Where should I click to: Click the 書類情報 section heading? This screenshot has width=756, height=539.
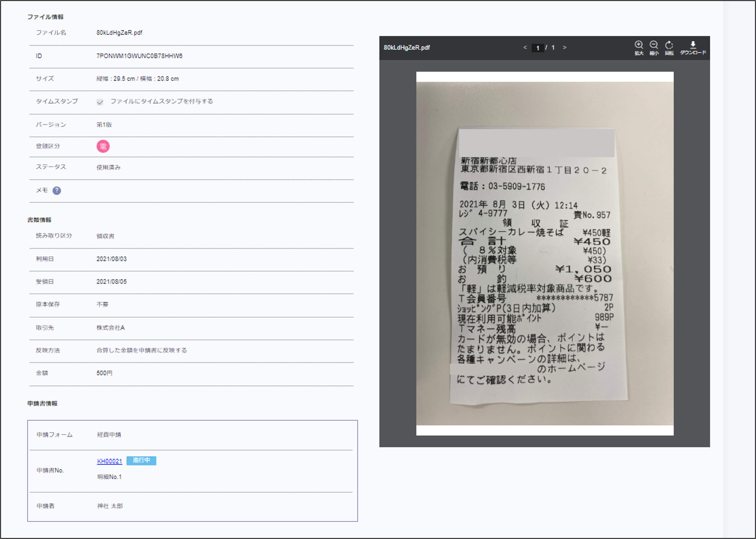click(40, 220)
